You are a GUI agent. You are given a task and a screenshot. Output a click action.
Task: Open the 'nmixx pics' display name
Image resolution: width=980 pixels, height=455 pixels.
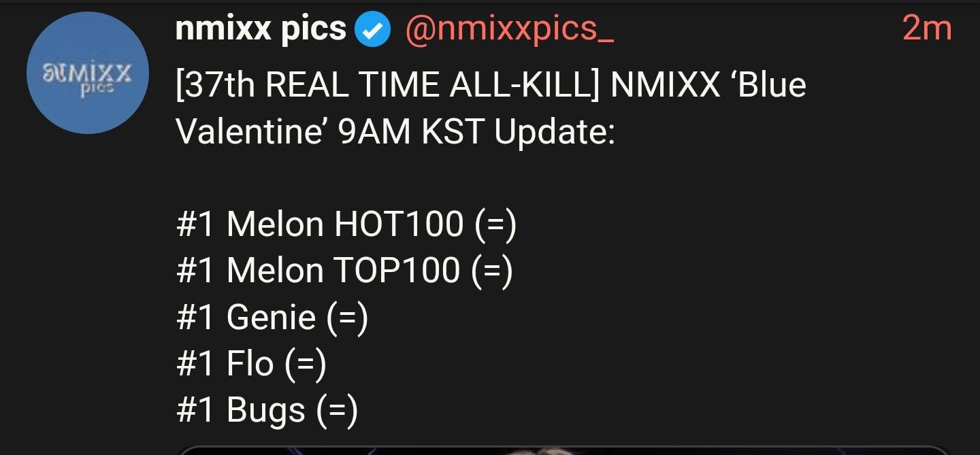pyautogui.click(x=261, y=29)
